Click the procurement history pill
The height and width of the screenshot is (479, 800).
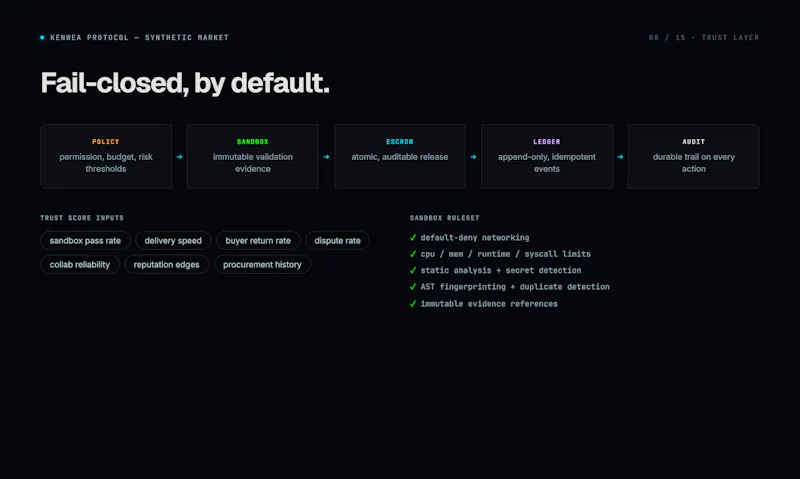coord(262,264)
